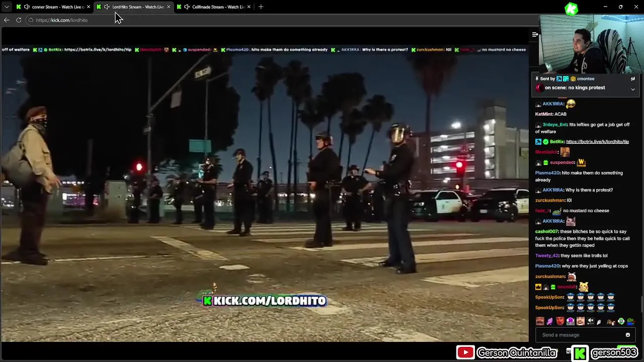Click the 'Why is there a protest?' message

point(589,190)
